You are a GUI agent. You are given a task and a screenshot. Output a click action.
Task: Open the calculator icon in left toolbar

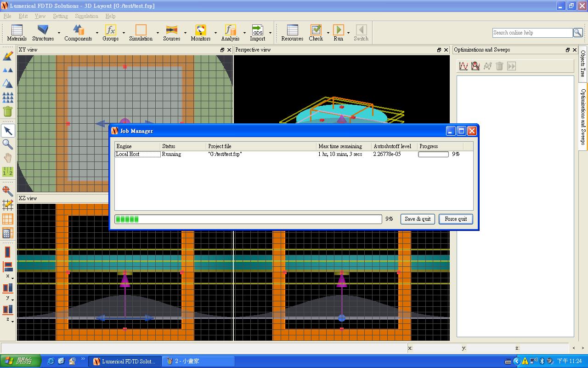[8, 233]
